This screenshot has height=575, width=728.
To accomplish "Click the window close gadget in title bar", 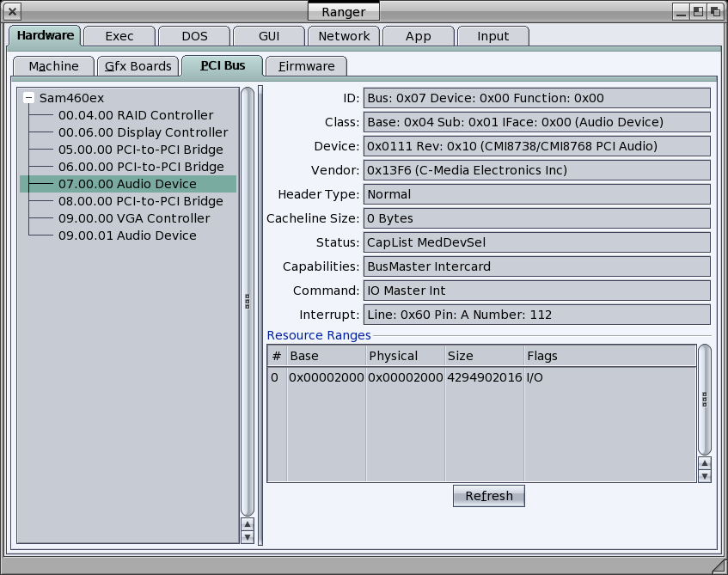I will point(13,12).
